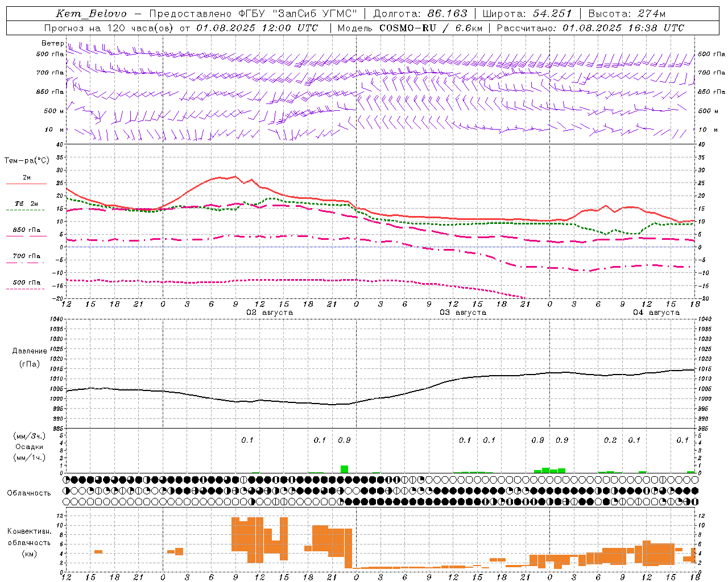This screenshot has height=582, width=728.
Task: Click the longitude value Долгота: 86.163
Action: tap(420, 14)
